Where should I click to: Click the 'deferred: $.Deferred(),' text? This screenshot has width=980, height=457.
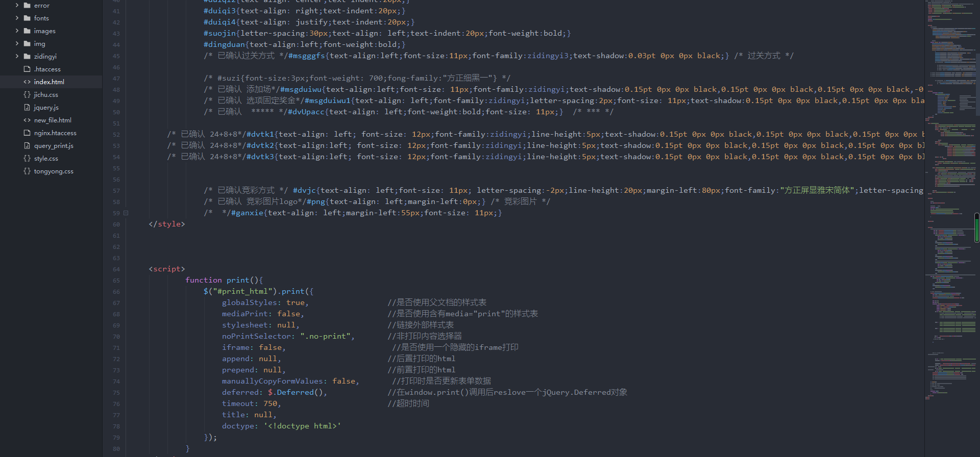point(275,392)
